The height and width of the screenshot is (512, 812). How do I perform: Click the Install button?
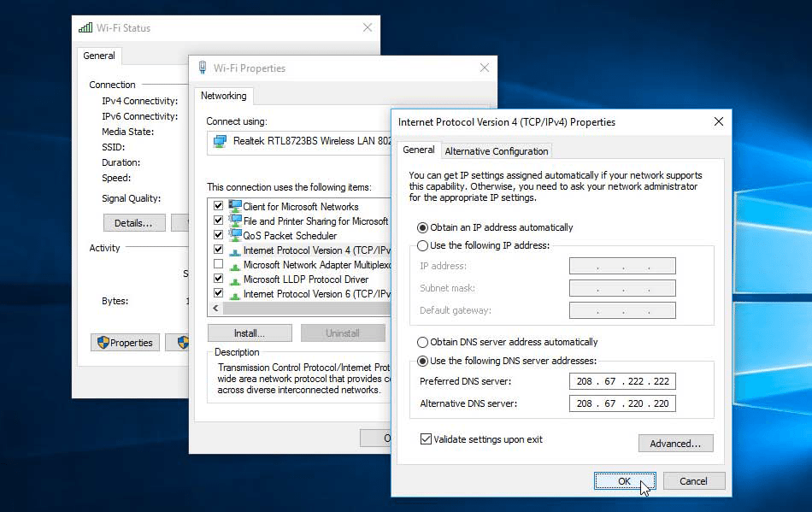tap(250, 333)
